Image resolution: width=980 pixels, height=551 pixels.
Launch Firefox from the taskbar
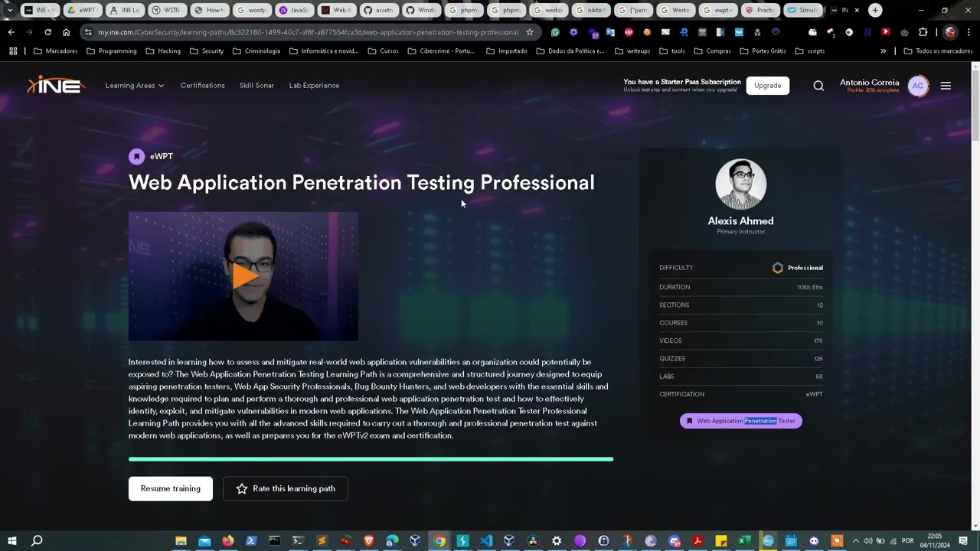(227, 541)
